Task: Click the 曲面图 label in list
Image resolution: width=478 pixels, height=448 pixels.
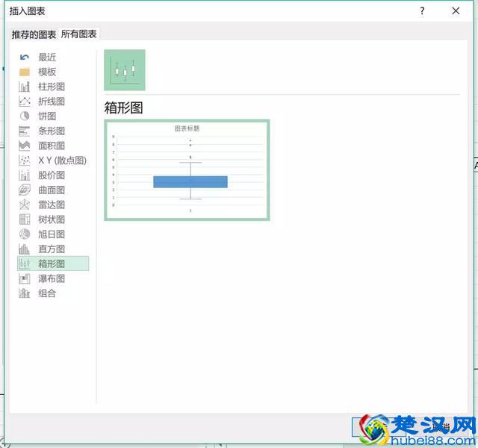Action: tap(52, 190)
